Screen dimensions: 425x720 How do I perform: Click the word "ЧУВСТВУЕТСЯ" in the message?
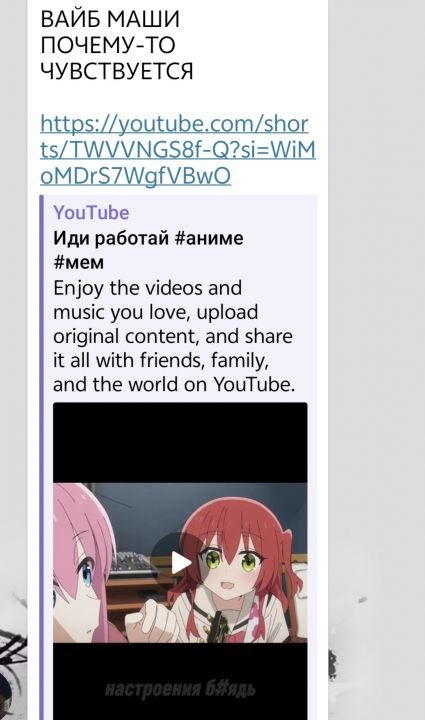[x=117, y=71]
